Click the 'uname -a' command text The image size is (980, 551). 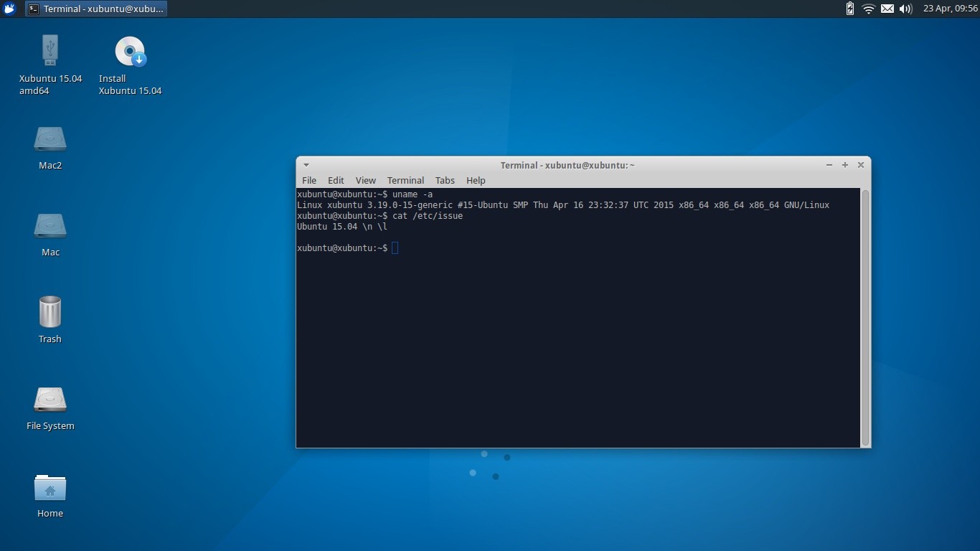coord(413,194)
